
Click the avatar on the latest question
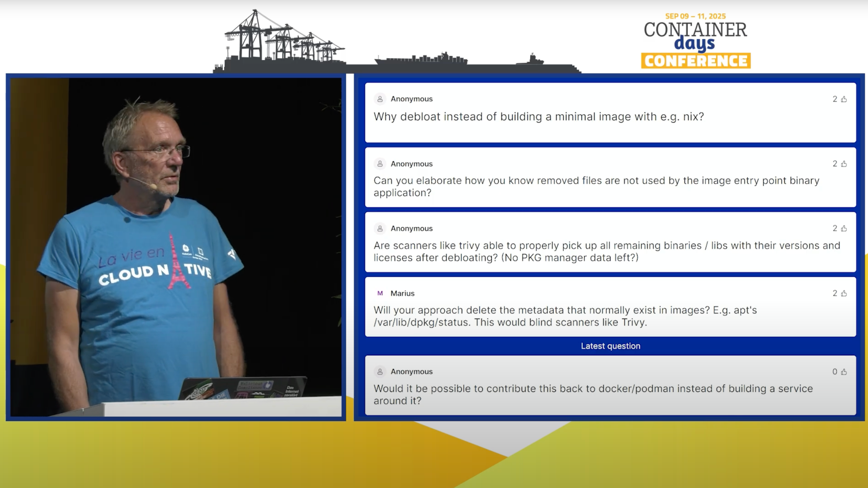(380, 371)
